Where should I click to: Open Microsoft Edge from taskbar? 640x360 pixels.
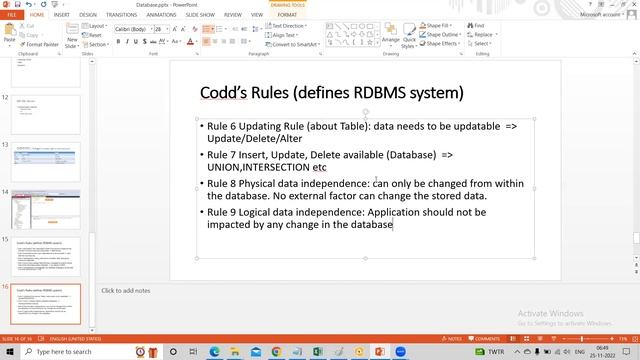pyautogui.click(x=214, y=351)
